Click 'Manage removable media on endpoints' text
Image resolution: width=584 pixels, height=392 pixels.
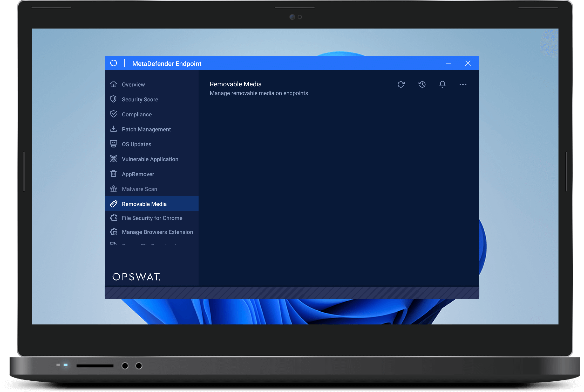tap(259, 93)
